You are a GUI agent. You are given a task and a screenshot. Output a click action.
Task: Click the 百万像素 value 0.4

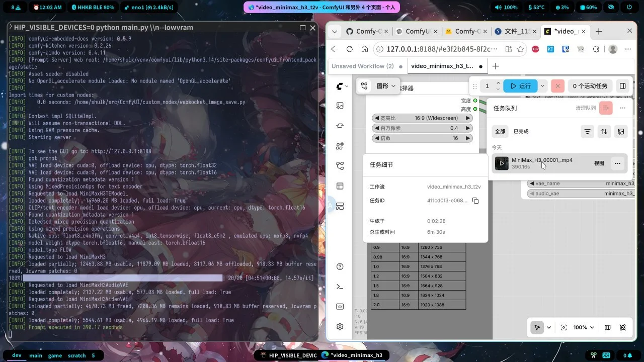[x=454, y=128]
